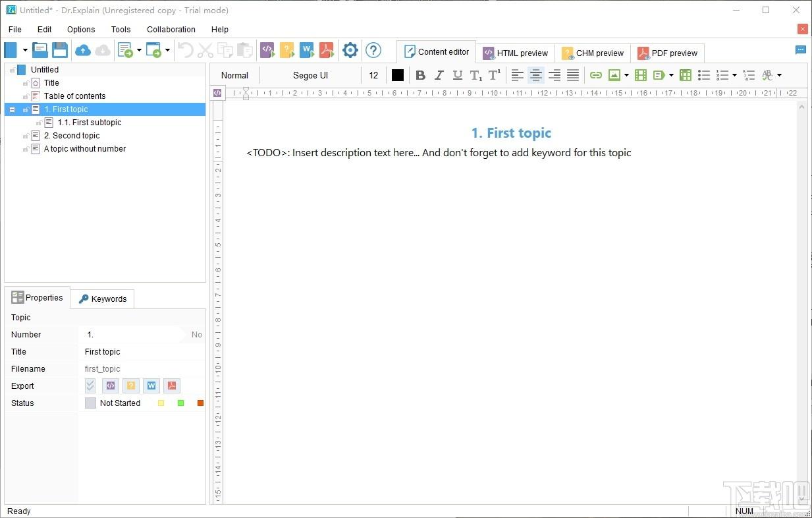The height and width of the screenshot is (518, 812).
Task: Select 2. Second topic in the tree
Action: 72,136
